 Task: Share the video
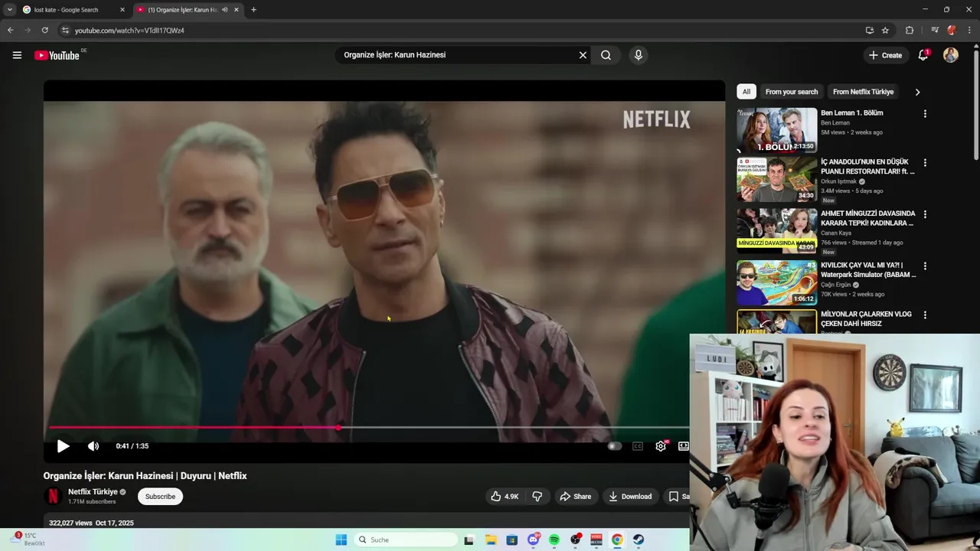[x=575, y=497]
